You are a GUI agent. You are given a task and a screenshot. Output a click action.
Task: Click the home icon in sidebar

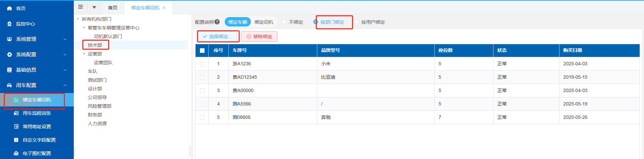point(9,8)
